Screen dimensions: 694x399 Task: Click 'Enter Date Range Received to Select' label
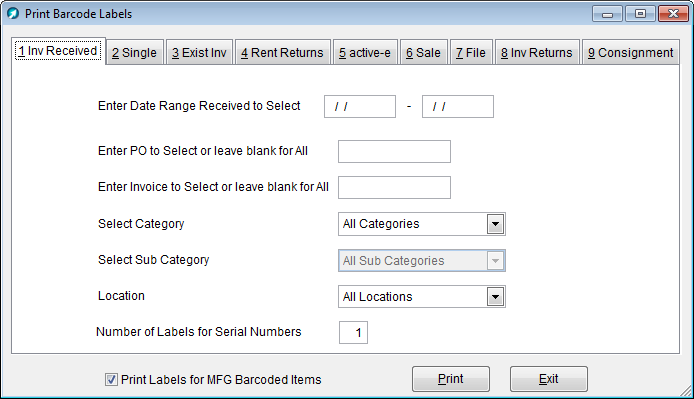point(199,106)
